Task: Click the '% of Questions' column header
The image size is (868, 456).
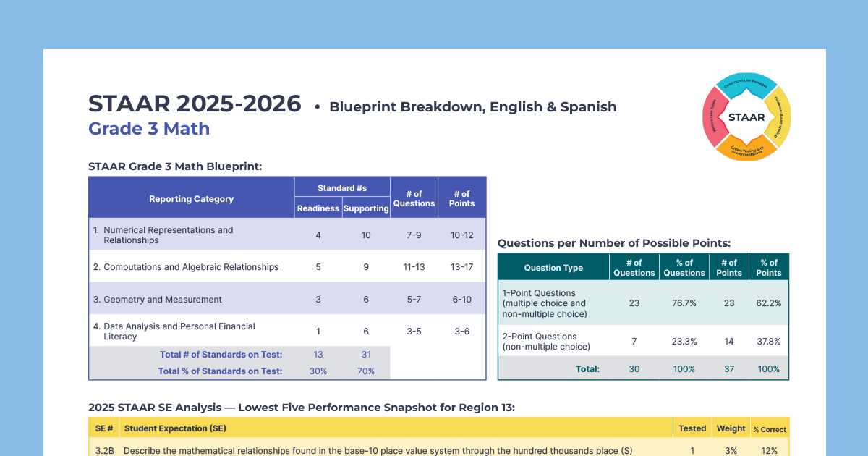Action: pos(684,268)
